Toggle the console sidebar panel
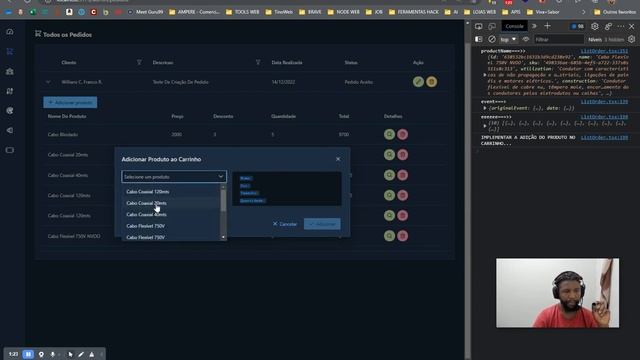The width and height of the screenshot is (640, 360). tap(478, 39)
